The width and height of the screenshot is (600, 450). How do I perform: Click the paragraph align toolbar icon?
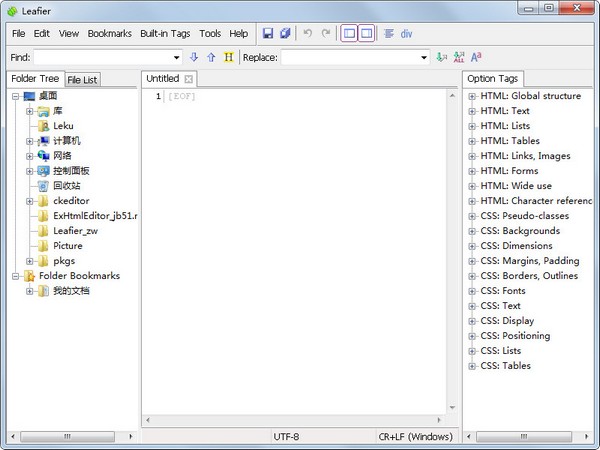pos(389,34)
